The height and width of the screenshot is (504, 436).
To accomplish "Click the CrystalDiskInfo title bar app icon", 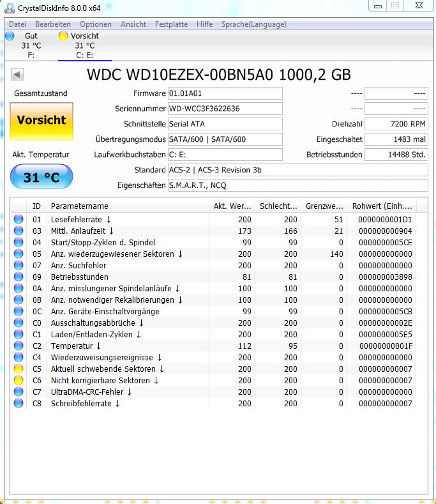I will [10, 8].
